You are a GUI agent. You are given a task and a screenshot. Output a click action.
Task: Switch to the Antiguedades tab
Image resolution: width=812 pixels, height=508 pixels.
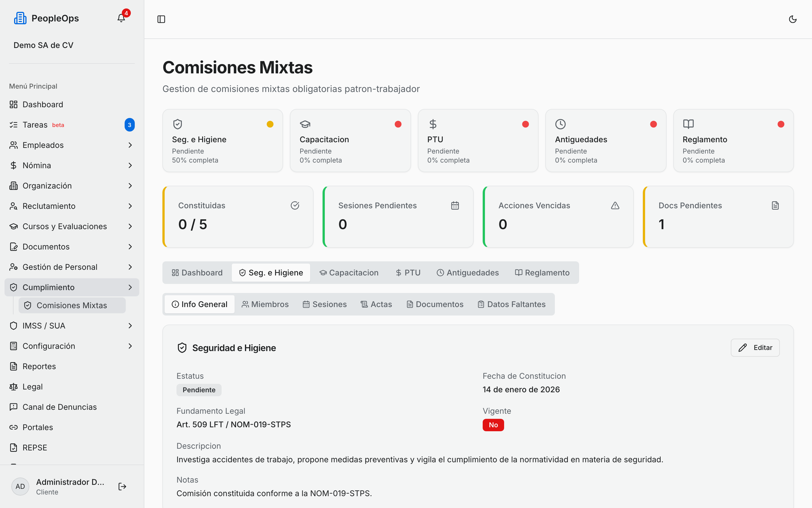coord(467,272)
